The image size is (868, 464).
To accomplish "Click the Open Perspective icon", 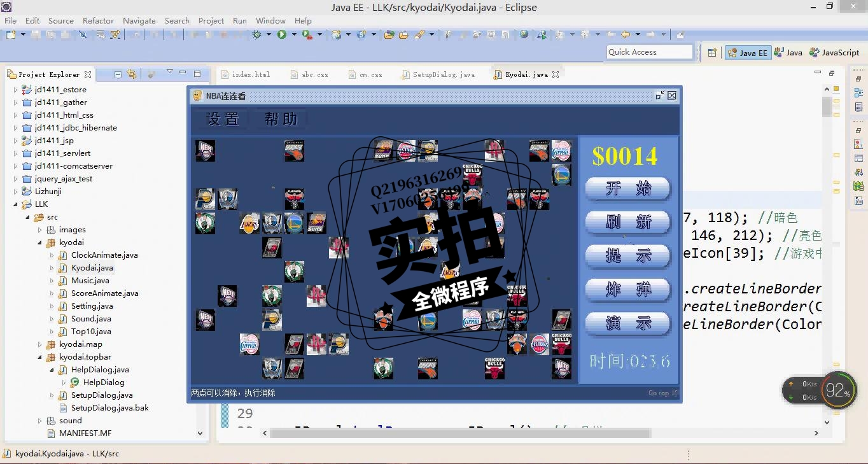I will pyautogui.click(x=712, y=53).
